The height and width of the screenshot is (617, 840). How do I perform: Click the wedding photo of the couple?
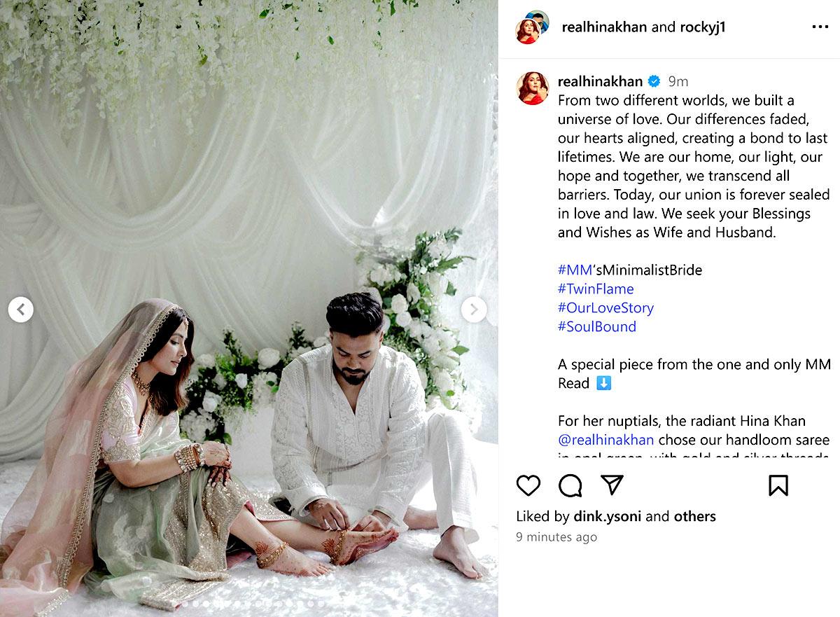point(249,308)
